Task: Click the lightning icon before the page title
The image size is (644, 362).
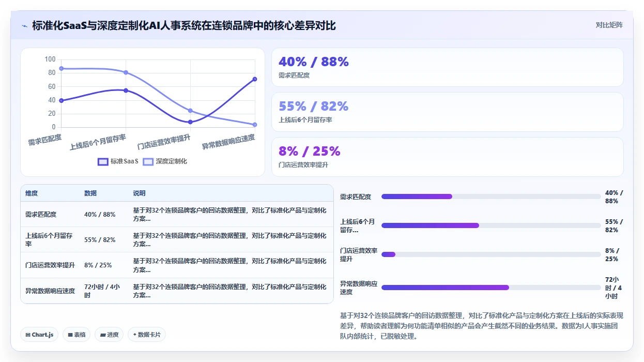Action: pyautogui.click(x=24, y=25)
